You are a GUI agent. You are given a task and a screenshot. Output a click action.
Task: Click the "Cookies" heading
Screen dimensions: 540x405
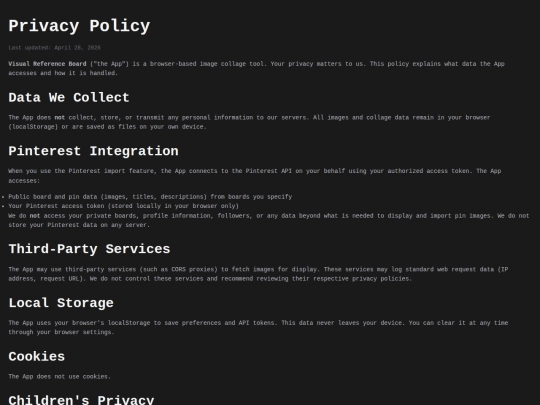[x=37, y=356]
